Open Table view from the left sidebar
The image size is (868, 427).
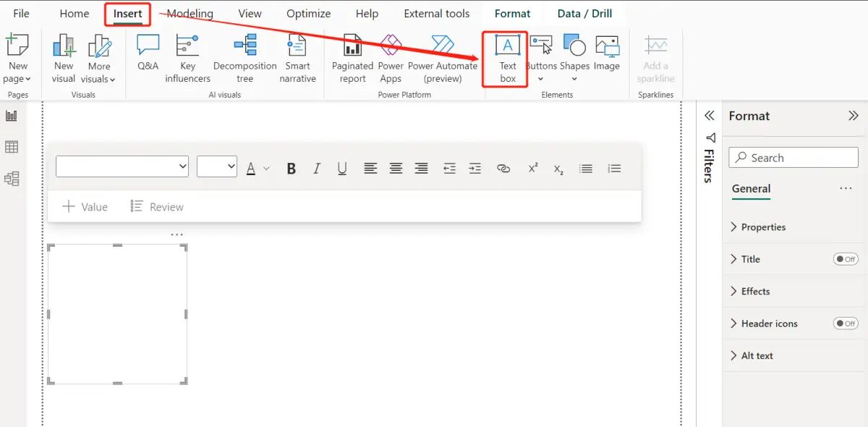11,147
